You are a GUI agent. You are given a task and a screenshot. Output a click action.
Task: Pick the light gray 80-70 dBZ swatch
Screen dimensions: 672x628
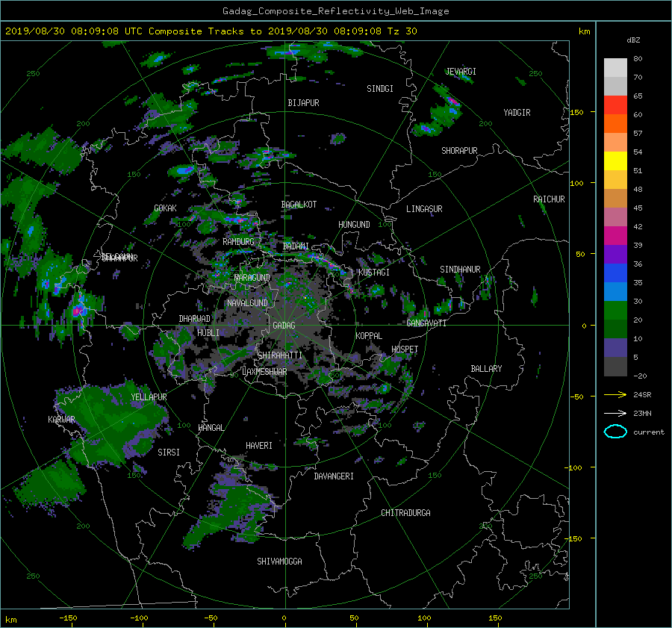click(615, 67)
